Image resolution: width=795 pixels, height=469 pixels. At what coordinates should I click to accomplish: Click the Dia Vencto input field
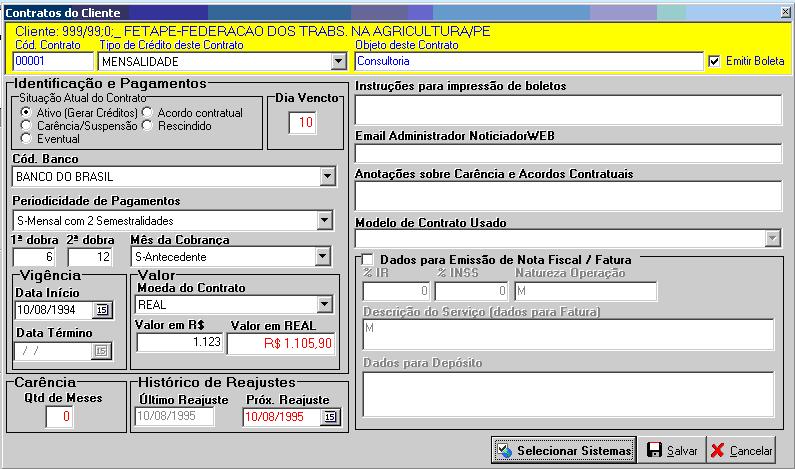click(305, 123)
